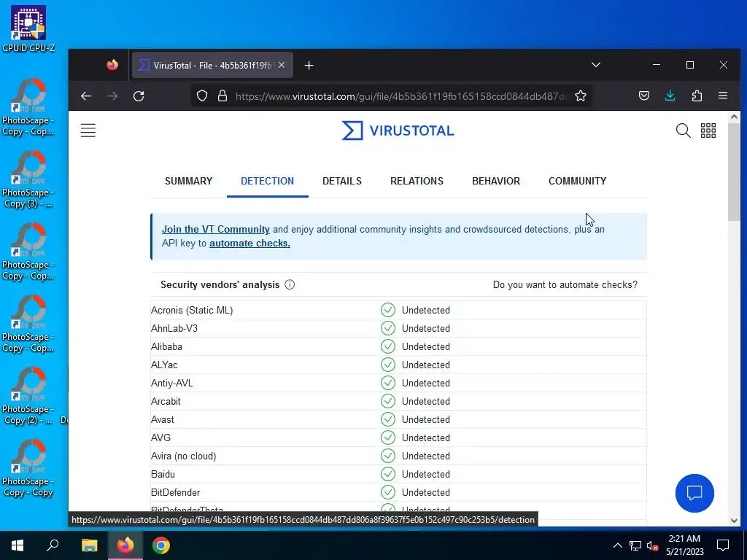The height and width of the screenshot is (560, 747).
Task: Click the scrollbar up arrow
Action: point(734,117)
